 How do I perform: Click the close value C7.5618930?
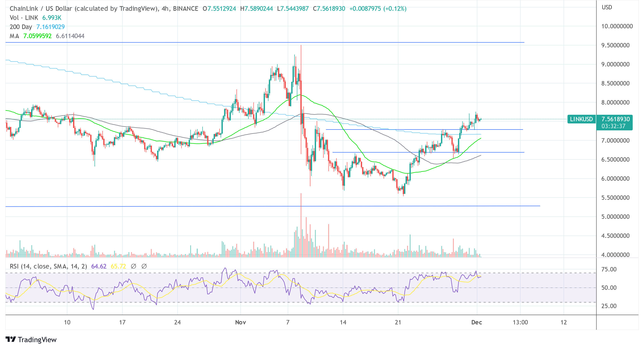tap(329, 8)
